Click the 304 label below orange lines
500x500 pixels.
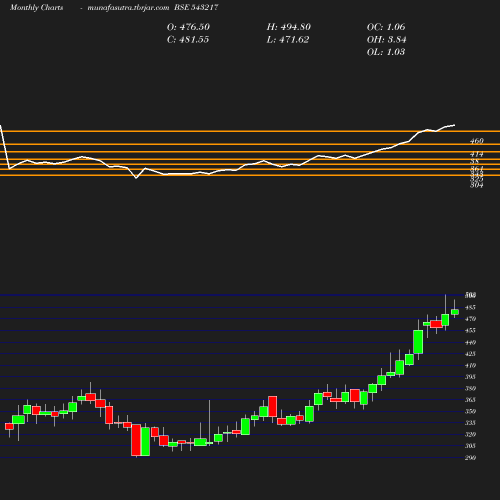[476, 185]
